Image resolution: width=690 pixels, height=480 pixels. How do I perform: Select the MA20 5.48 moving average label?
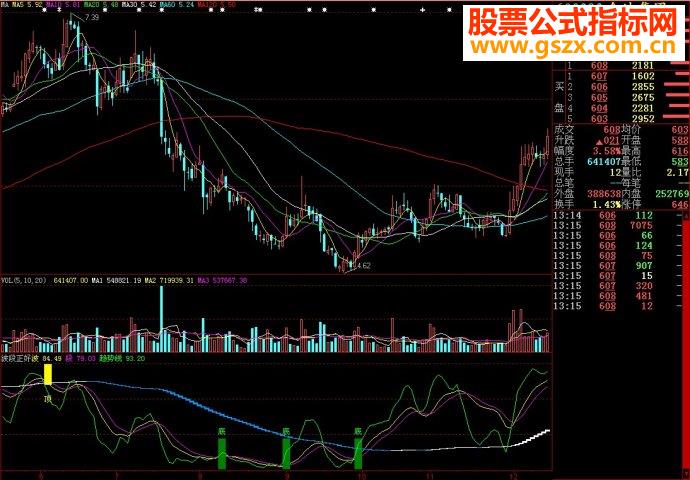coord(101,5)
